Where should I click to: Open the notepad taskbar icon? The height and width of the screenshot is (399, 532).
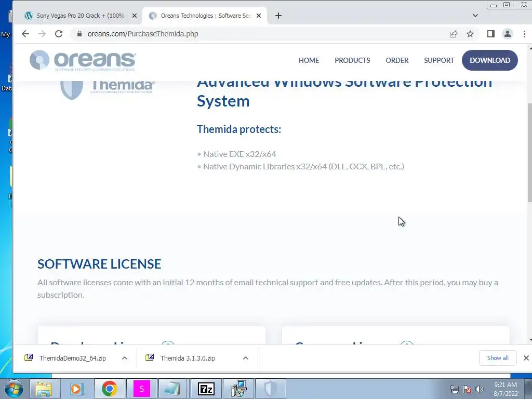(173, 389)
